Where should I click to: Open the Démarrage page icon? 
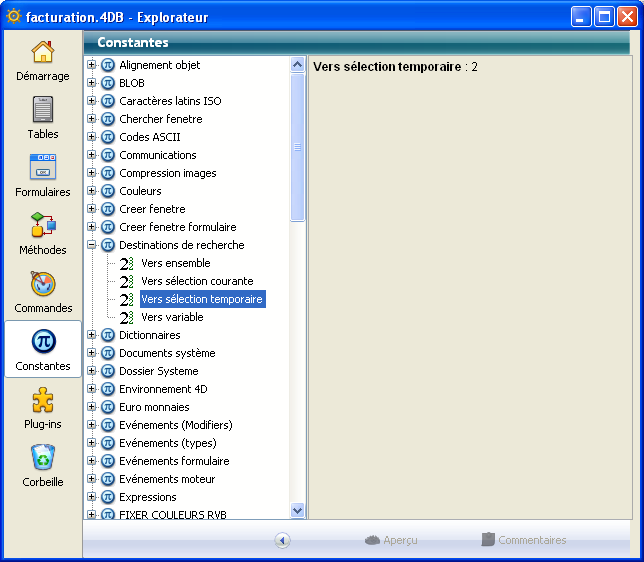[x=43, y=52]
